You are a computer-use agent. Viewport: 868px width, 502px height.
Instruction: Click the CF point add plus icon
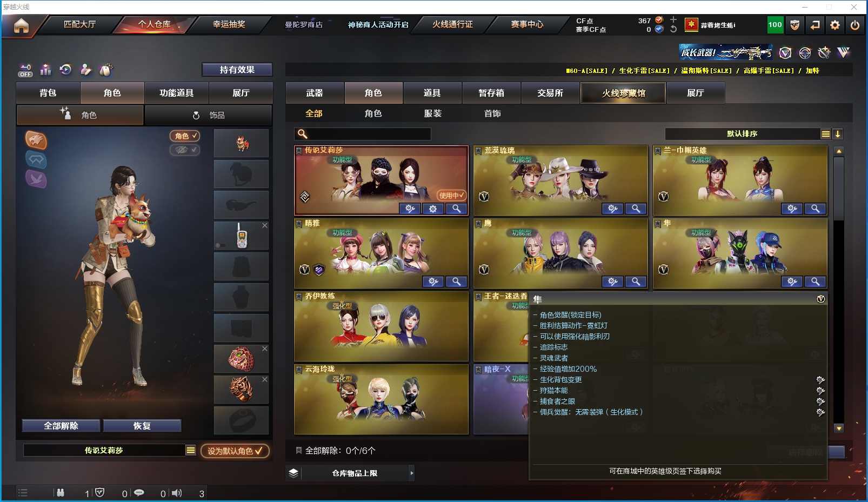coord(673,20)
